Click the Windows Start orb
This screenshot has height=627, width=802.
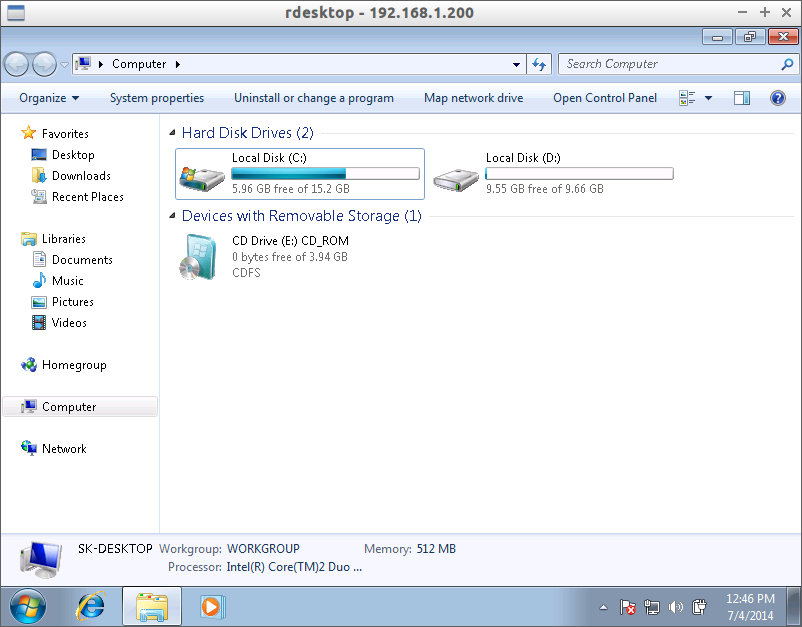pos(28,607)
